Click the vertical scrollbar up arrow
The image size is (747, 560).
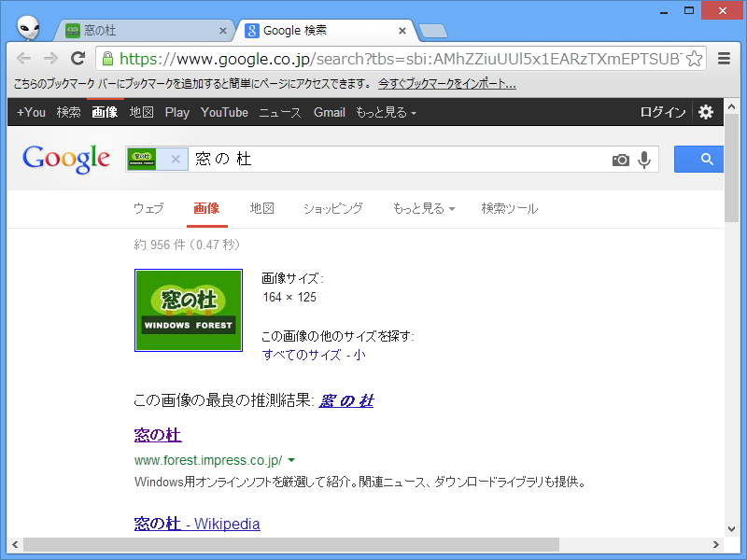coord(732,106)
